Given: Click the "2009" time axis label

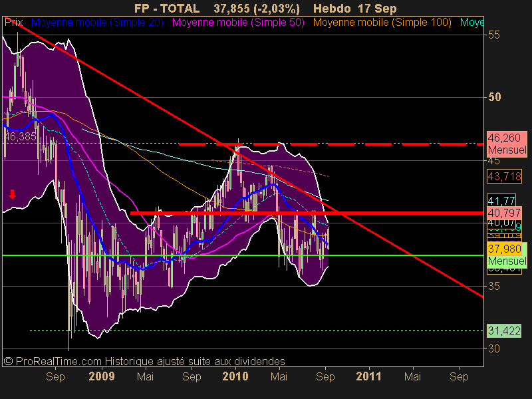Looking at the screenshot, I should tap(102, 376).
